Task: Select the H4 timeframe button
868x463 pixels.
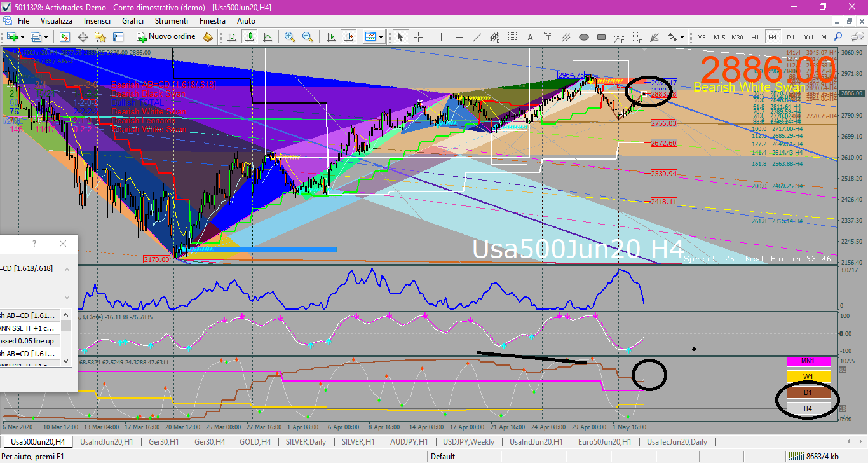Action: (x=773, y=37)
